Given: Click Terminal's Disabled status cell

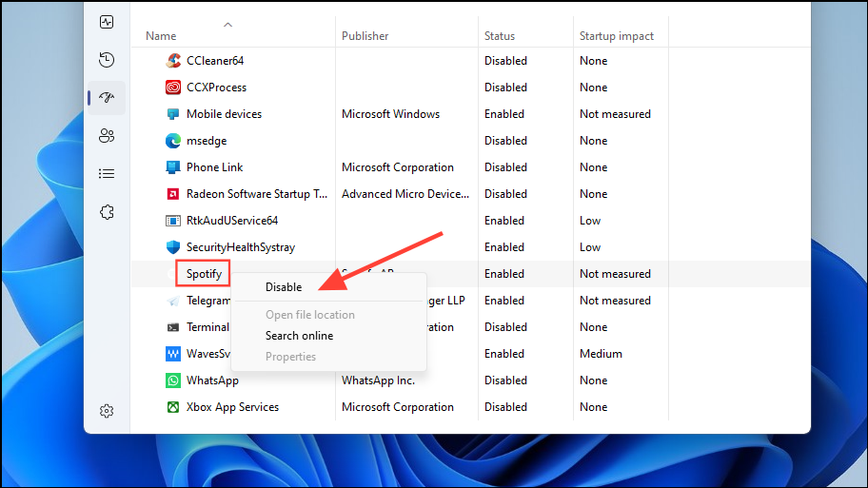Looking at the screenshot, I should click(x=506, y=327).
